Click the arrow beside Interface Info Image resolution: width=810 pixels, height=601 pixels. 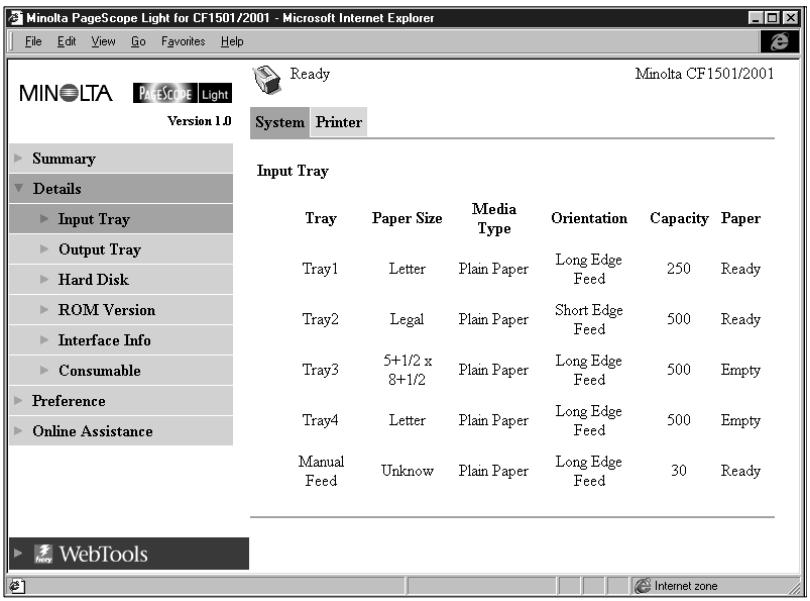click(44, 340)
